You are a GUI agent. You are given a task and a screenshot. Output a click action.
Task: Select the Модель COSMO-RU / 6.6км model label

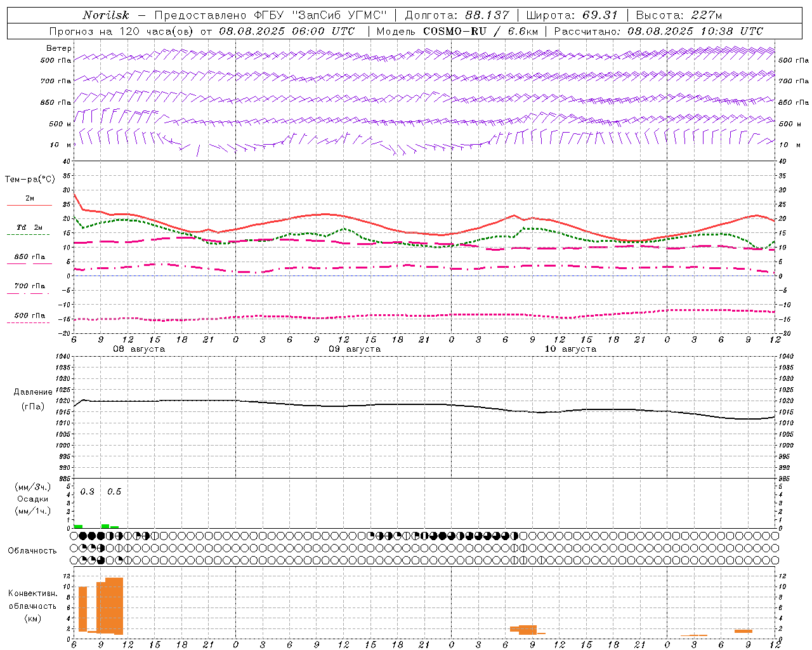(x=457, y=31)
